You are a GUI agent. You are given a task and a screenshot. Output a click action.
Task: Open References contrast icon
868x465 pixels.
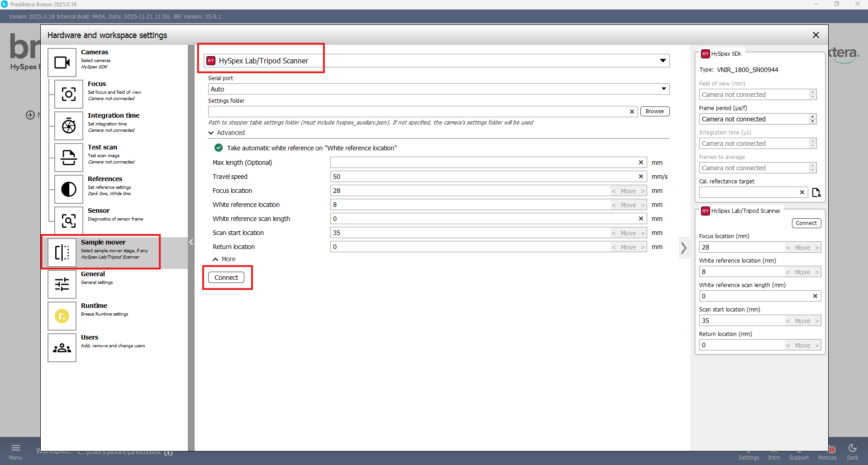(69, 189)
